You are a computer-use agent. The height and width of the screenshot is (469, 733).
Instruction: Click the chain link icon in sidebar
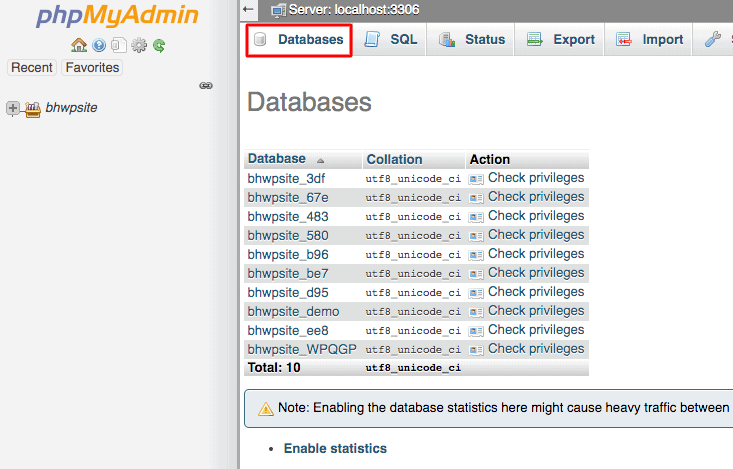[206, 86]
